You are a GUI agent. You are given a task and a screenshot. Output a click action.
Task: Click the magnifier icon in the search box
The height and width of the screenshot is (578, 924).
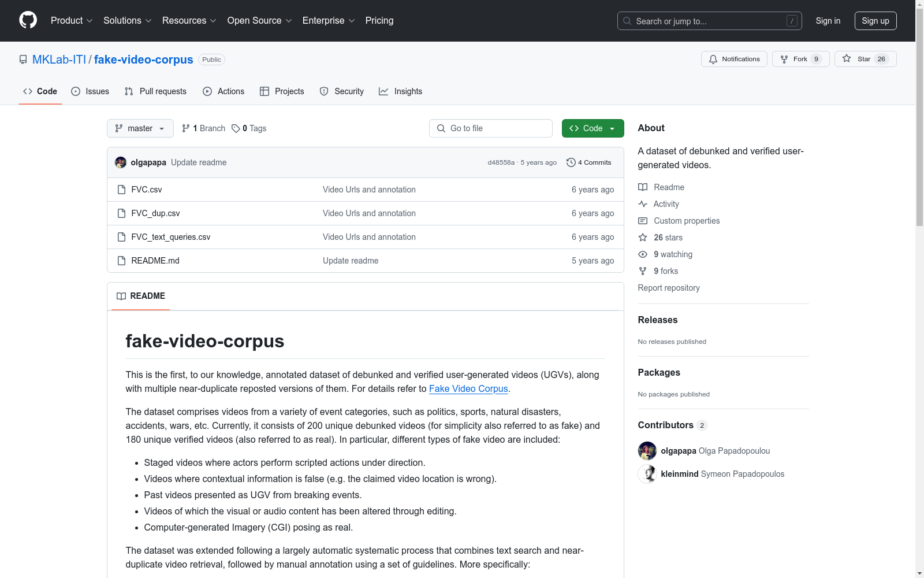tap(627, 21)
